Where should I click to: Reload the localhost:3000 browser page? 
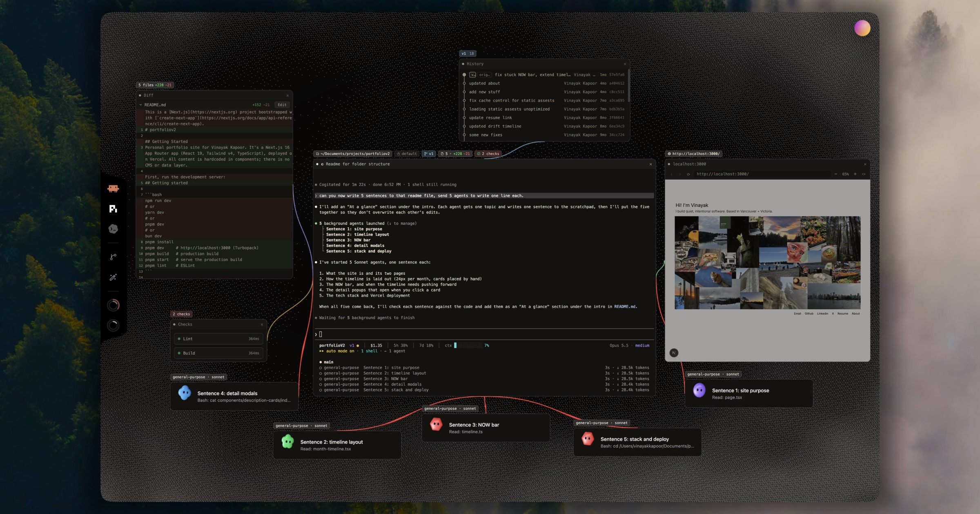pos(688,174)
